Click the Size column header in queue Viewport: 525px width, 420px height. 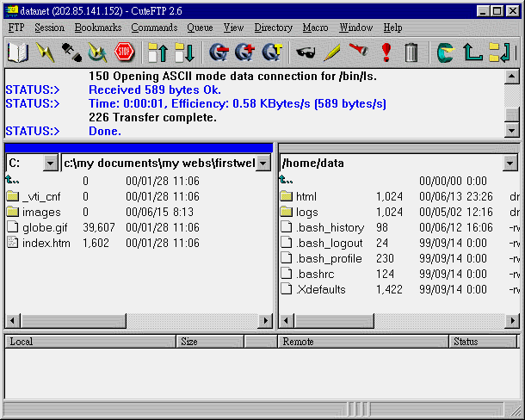(x=210, y=342)
